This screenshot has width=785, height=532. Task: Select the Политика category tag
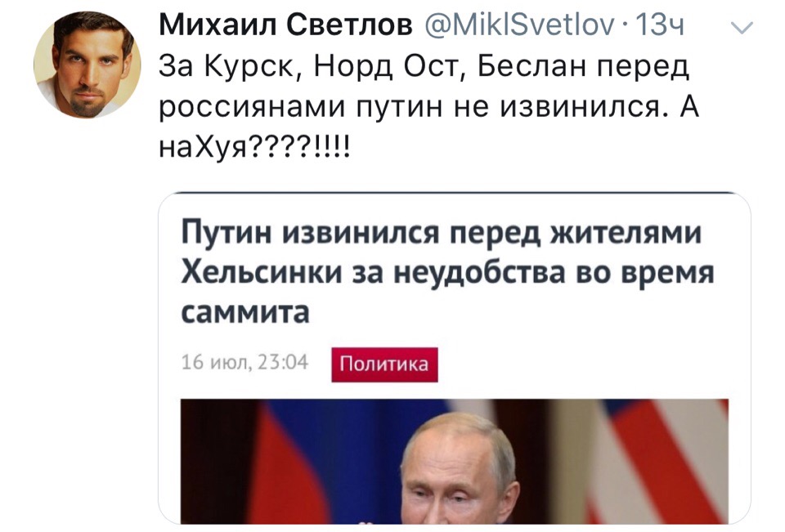click(384, 364)
